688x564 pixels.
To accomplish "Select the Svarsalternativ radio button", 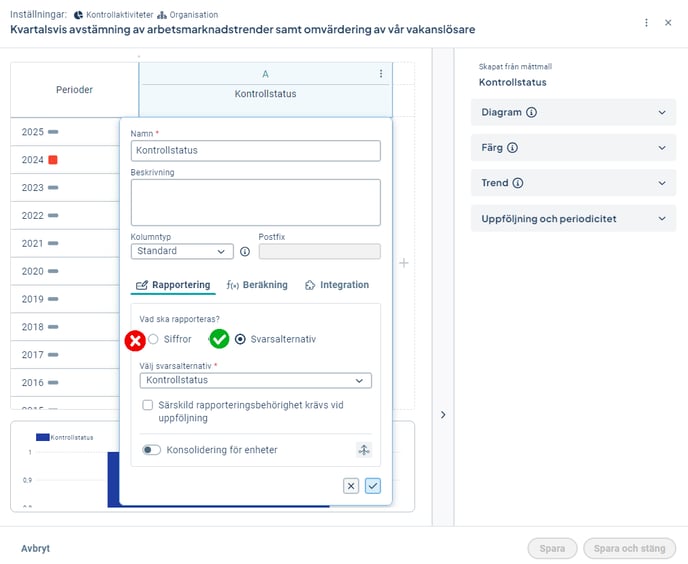I will click(240, 339).
